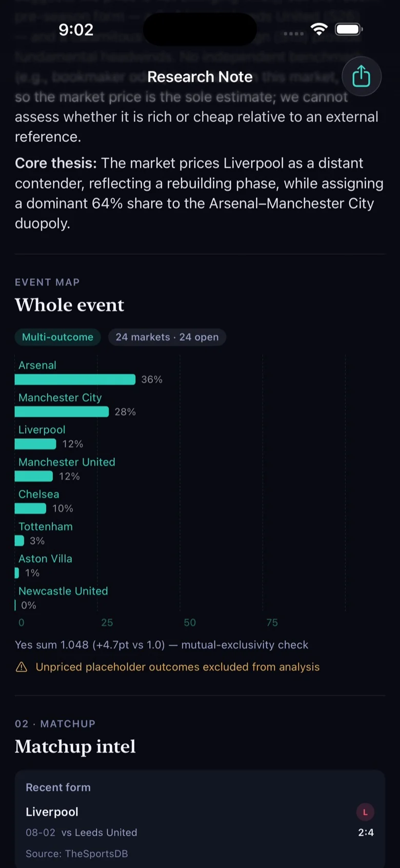
Task: Open the Aston Villa outcome label
Action: [45, 559]
